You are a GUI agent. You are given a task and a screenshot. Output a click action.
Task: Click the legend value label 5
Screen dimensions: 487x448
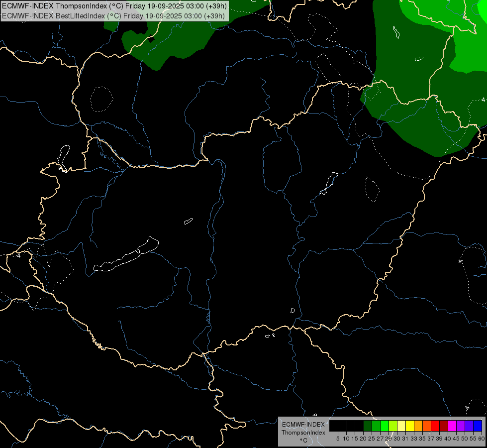338,439
